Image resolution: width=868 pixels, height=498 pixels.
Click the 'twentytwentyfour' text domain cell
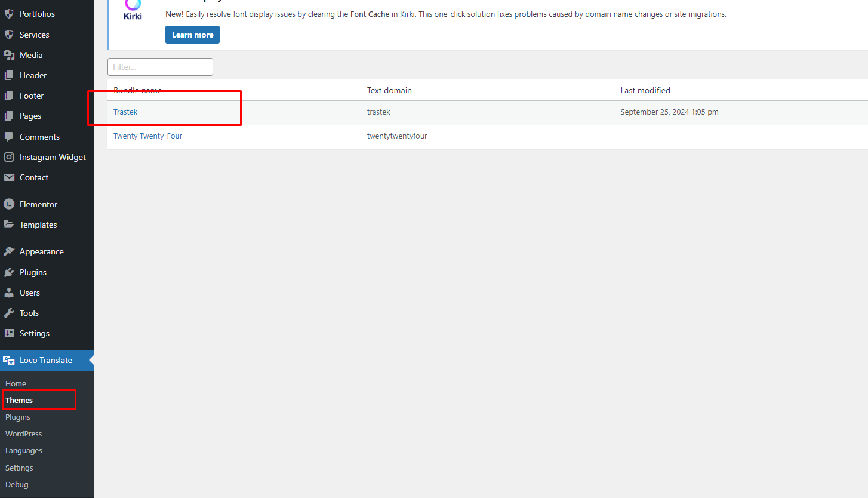397,136
